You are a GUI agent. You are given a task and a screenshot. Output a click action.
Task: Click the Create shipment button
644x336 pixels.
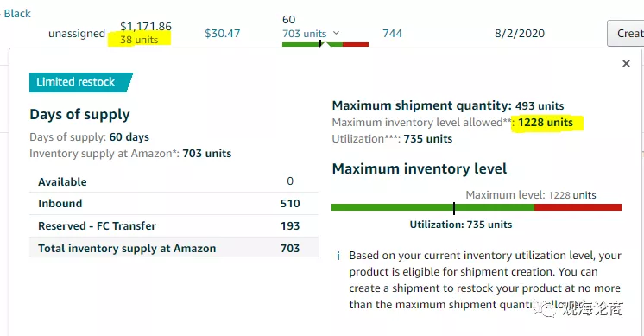click(x=626, y=34)
